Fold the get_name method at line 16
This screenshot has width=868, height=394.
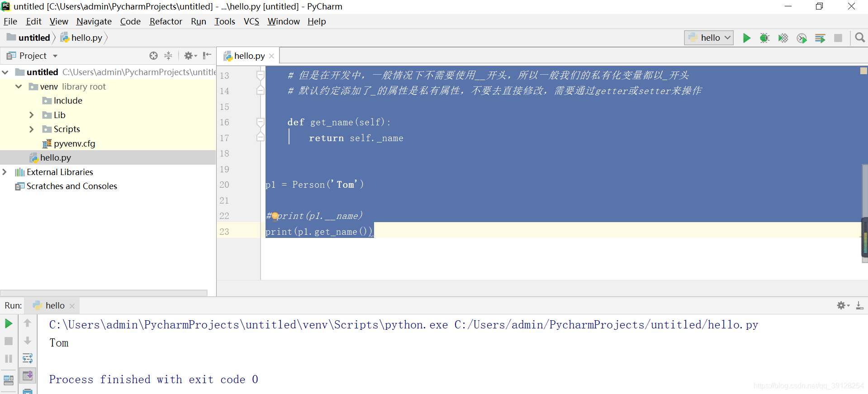tap(261, 122)
